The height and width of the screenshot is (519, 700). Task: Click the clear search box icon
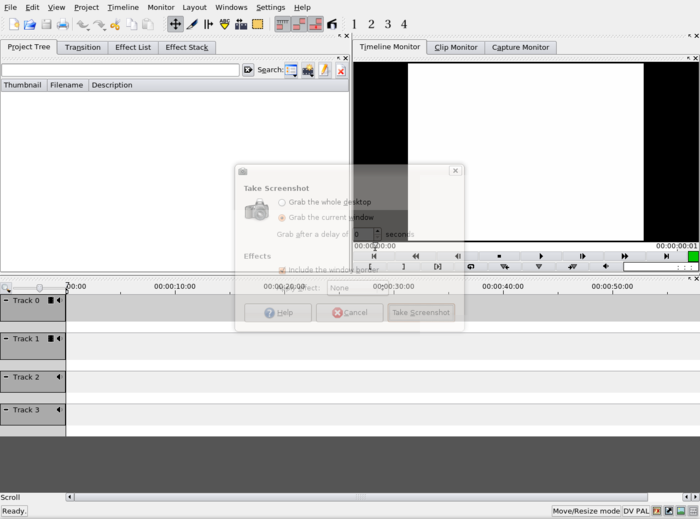[248, 71]
